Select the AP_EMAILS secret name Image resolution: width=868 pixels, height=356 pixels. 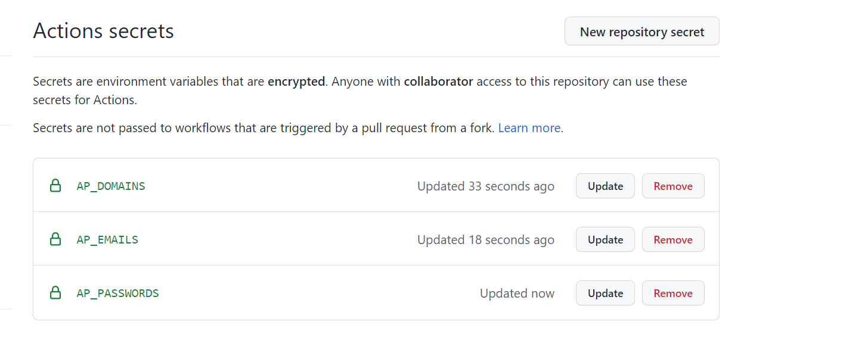(107, 240)
